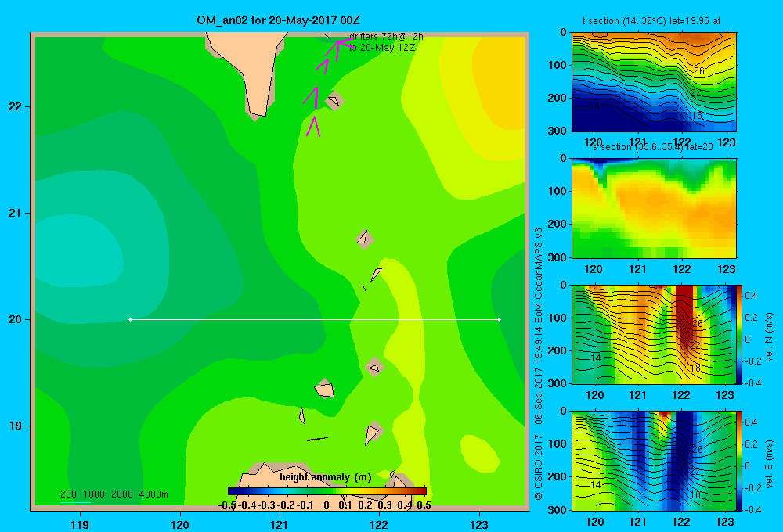Click the velocity E colorbar strip
Screen dimensions: 783x532
tap(740, 461)
